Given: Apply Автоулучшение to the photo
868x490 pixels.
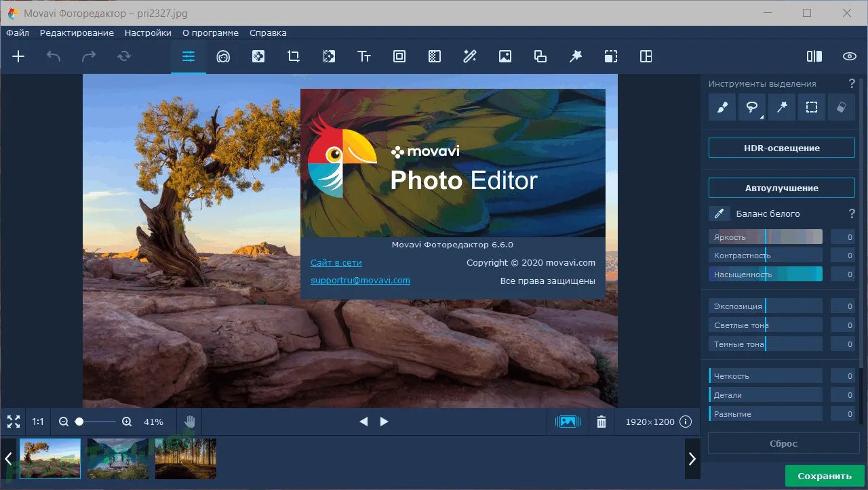Looking at the screenshot, I should [x=781, y=188].
